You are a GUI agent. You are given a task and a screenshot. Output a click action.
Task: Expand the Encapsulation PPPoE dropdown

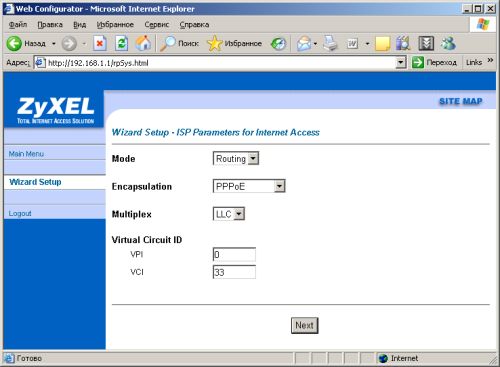249,186
